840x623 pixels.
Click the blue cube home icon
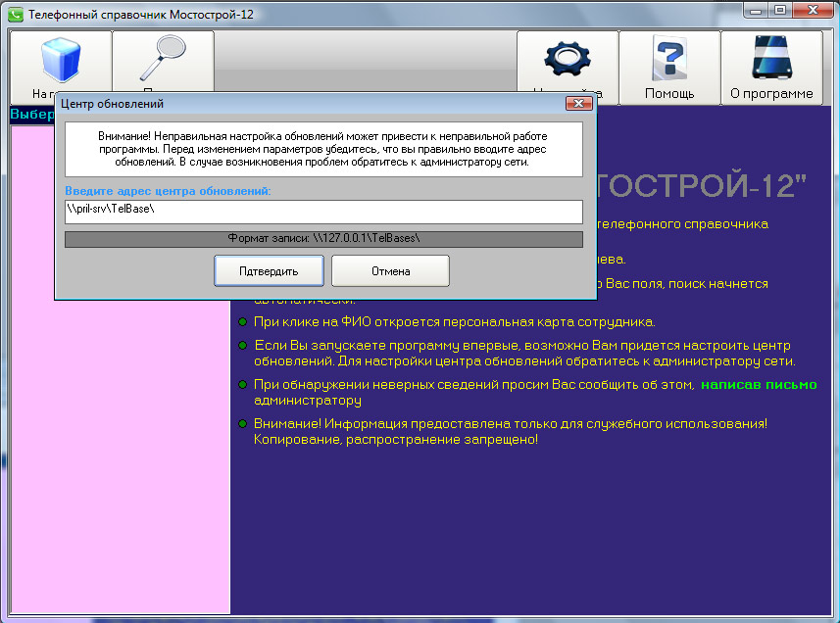click(x=61, y=59)
